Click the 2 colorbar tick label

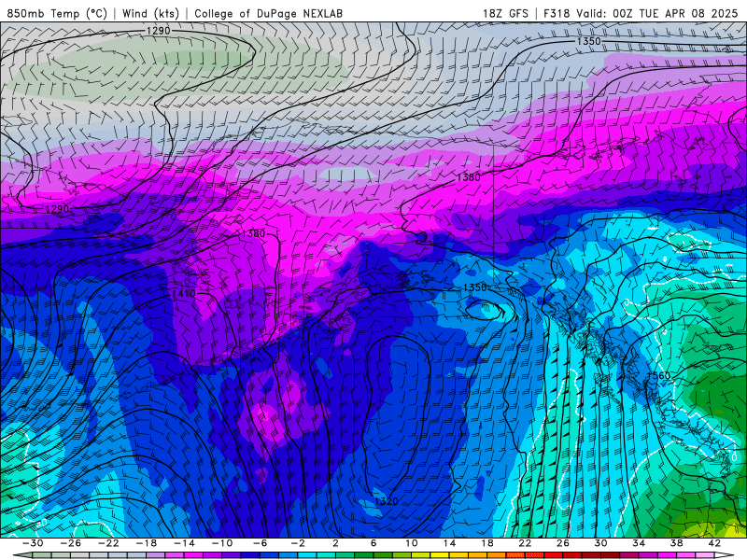(x=335, y=543)
